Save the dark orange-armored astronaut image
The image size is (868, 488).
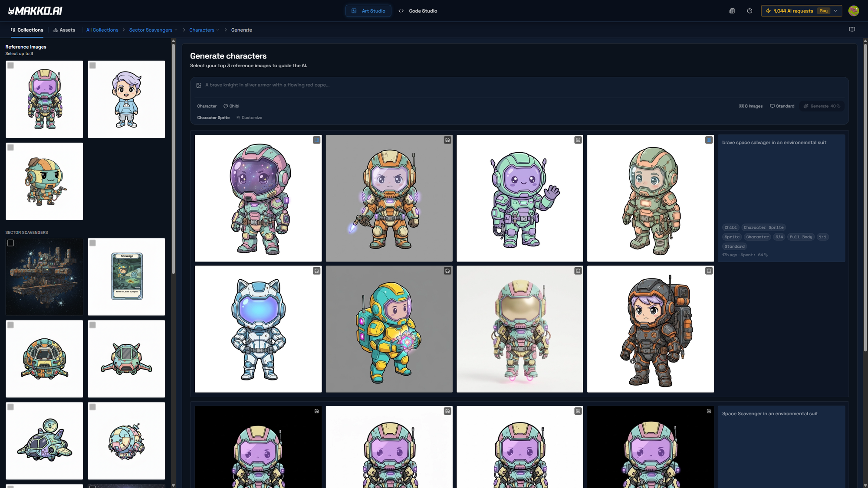[709, 271]
